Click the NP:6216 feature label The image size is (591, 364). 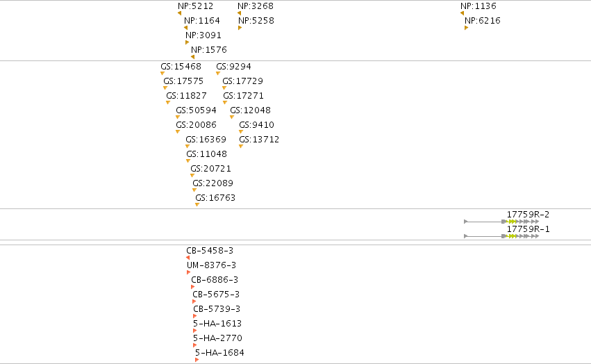click(x=483, y=20)
